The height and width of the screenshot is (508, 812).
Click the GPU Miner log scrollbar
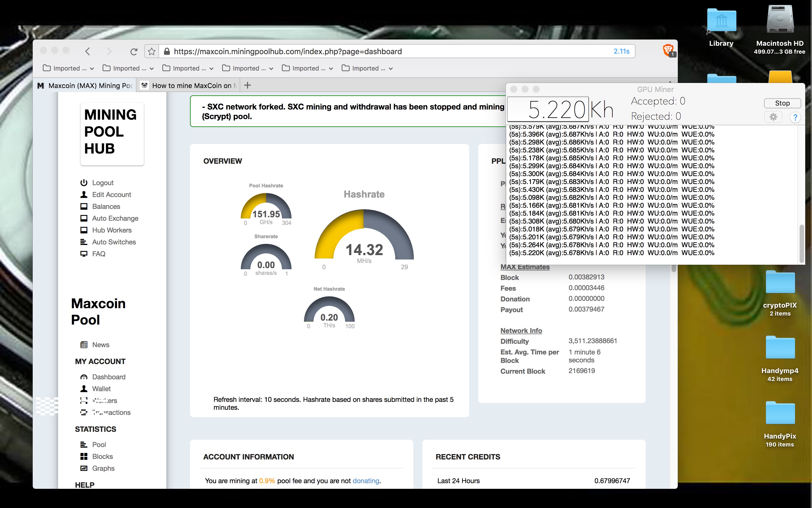[x=802, y=243]
